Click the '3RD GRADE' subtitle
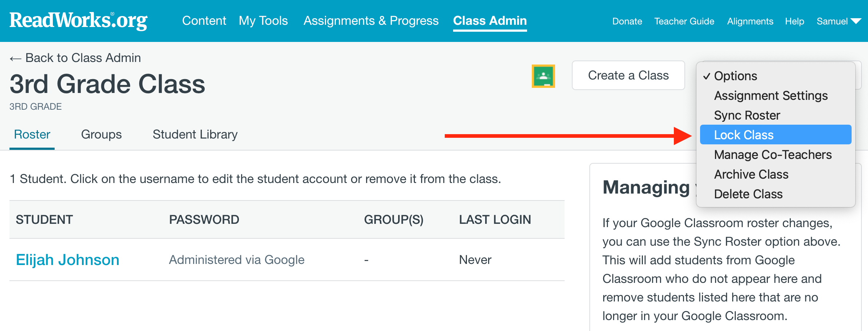 tap(36, 106)
